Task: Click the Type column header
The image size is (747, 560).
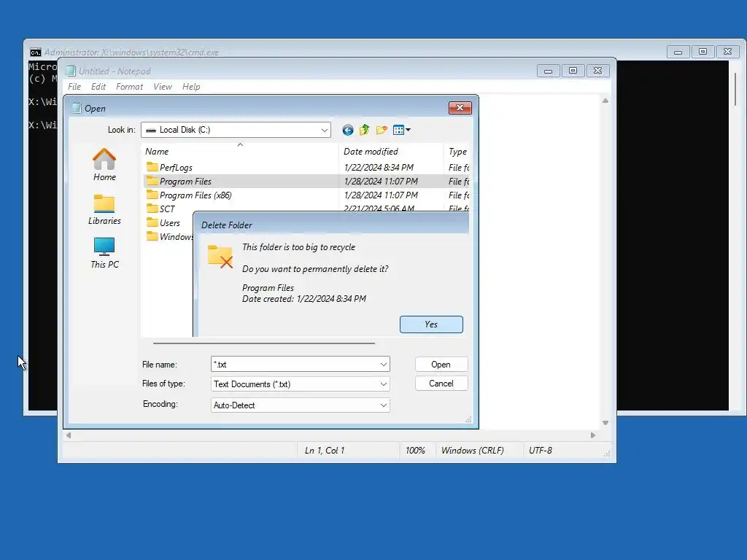Action: click(457, 152)
